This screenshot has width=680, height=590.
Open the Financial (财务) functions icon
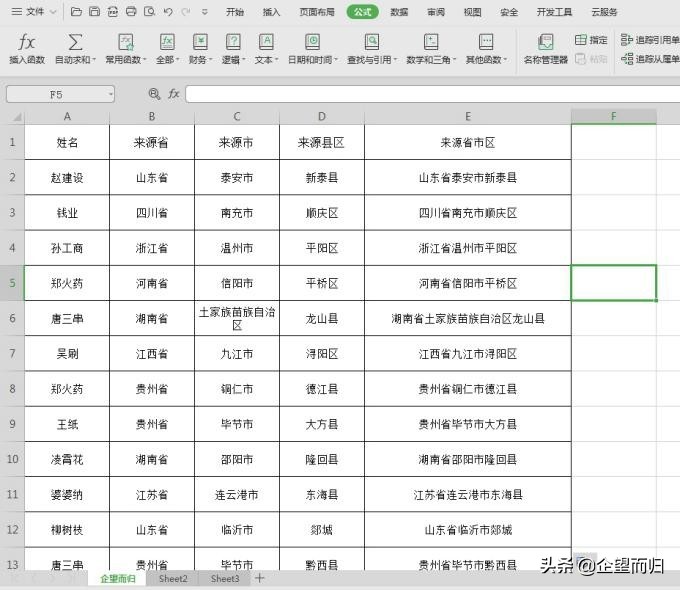coord(200,43)
